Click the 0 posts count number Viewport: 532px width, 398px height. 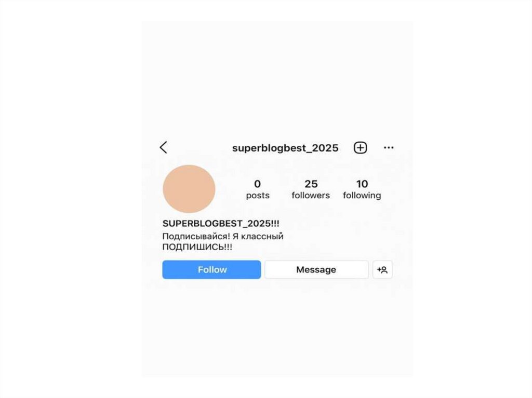(x=258, y=184)
